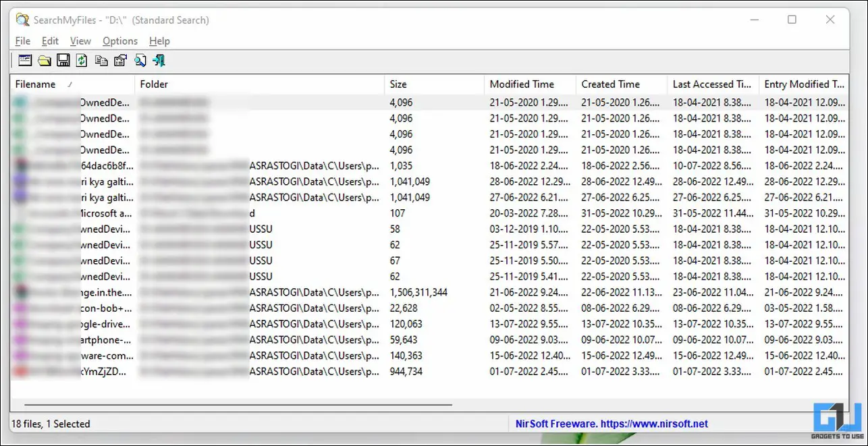Click the '18 files, 1 Selected' status text

click(51, 424)
